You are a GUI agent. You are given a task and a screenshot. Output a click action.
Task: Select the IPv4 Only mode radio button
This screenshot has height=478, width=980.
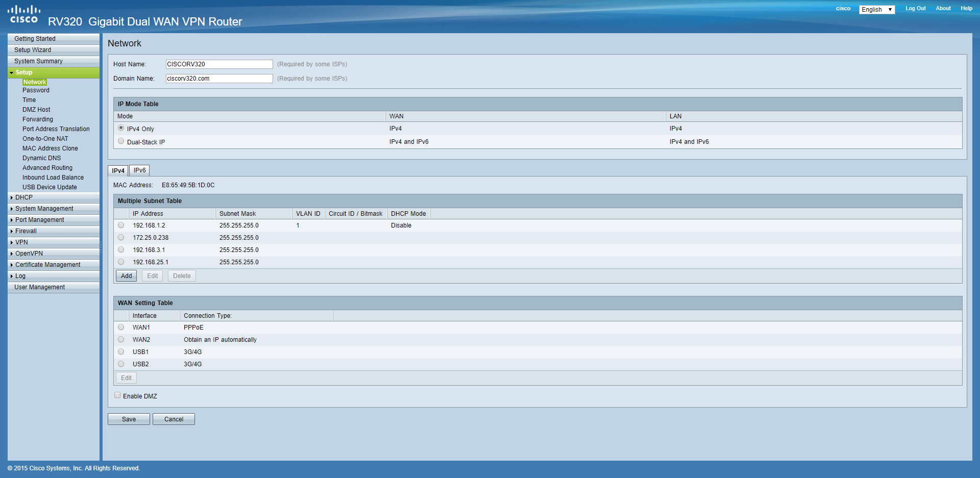coord(121,128)
